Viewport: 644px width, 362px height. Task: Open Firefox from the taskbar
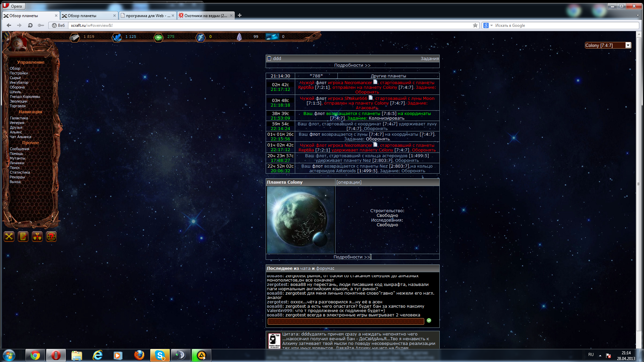[x=139, y=355]
